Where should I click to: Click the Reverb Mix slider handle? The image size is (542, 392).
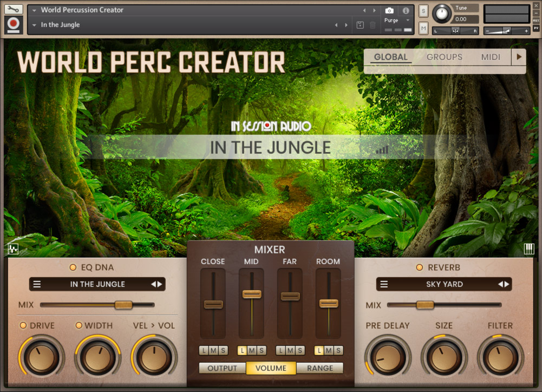[425, 305]
